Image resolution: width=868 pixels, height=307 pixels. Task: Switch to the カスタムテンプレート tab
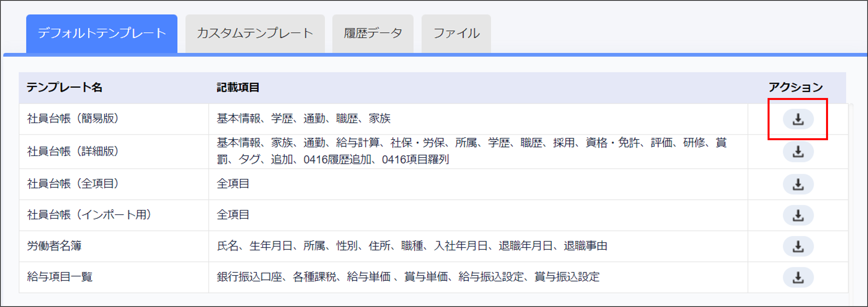[x=255, y=33]
